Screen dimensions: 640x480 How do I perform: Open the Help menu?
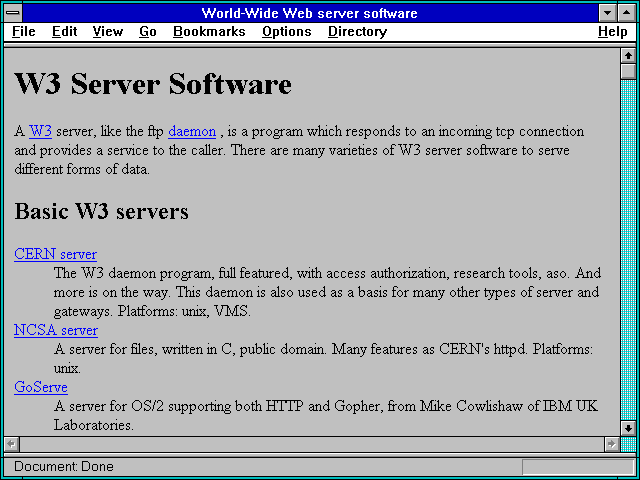click(613, 32)
